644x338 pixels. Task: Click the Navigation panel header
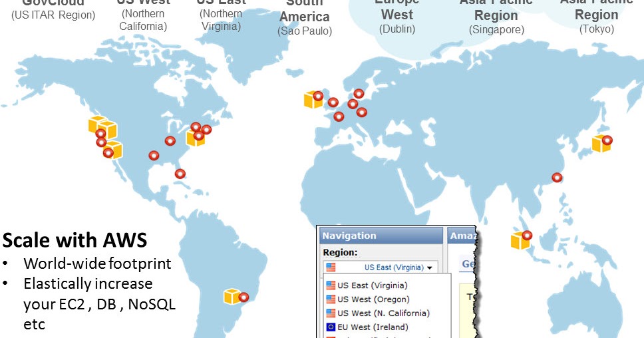(x=381, y=236)
